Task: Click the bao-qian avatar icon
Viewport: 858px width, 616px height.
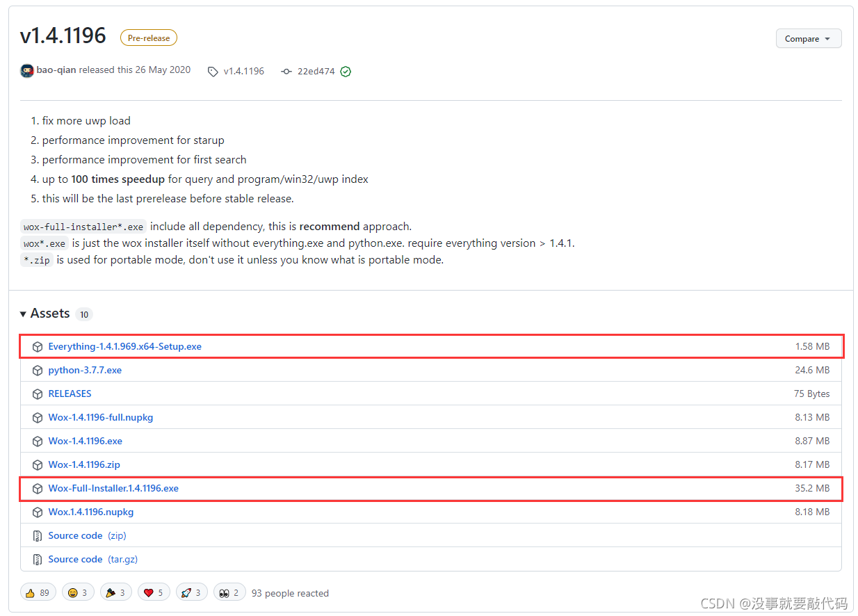Action: [x=27, y=71]
